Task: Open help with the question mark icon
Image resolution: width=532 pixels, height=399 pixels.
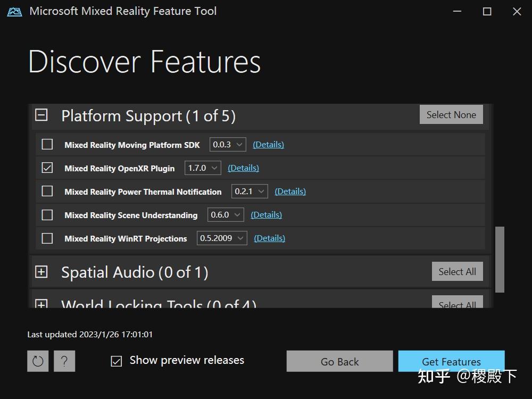Action: 64,361
